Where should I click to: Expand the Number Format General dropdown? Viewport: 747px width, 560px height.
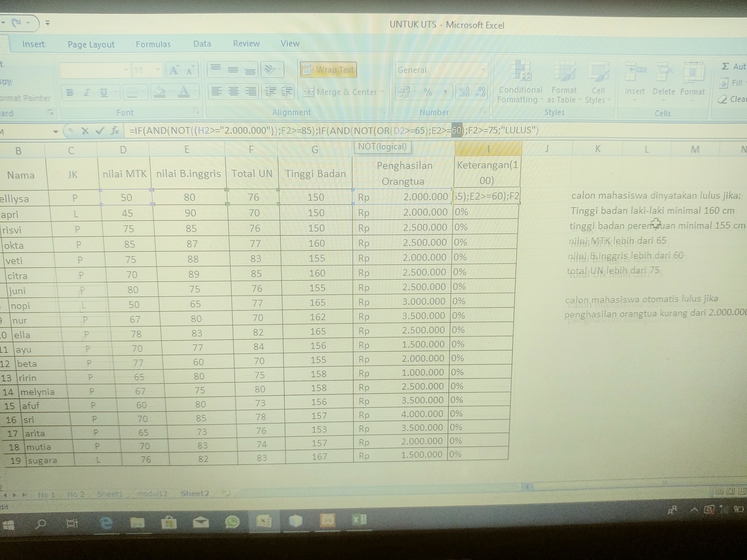(x=483, y=70)
